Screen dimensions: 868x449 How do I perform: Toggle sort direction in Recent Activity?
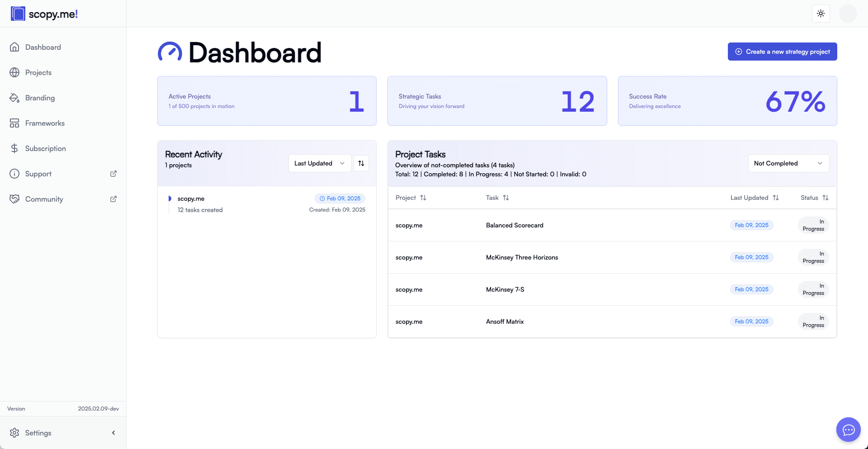361,163
